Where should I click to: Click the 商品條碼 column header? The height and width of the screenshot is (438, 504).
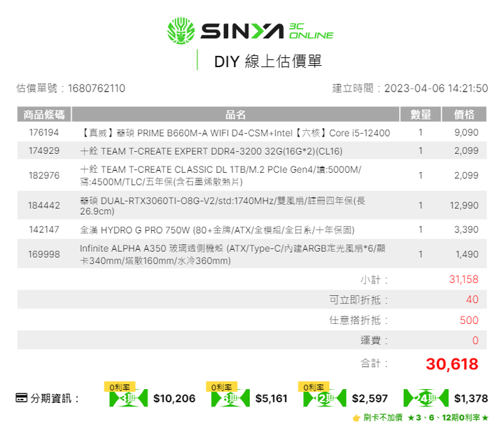(44, 115)
